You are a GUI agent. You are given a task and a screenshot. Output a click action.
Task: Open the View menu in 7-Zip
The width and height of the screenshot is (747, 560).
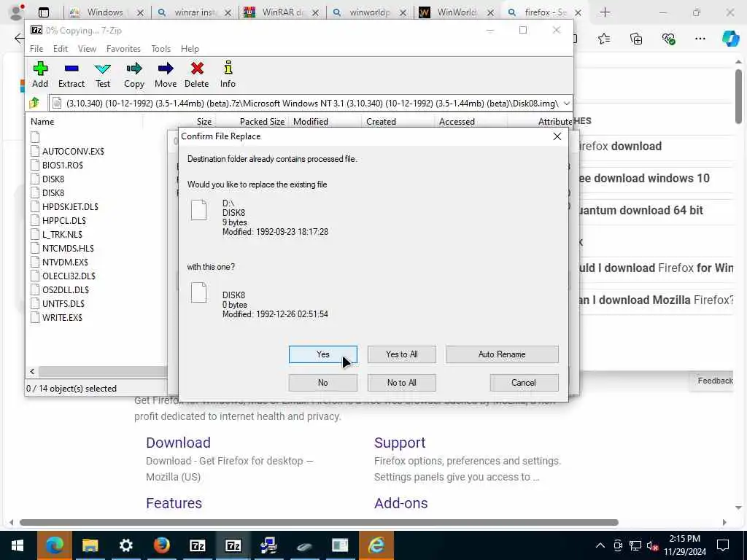88,49
